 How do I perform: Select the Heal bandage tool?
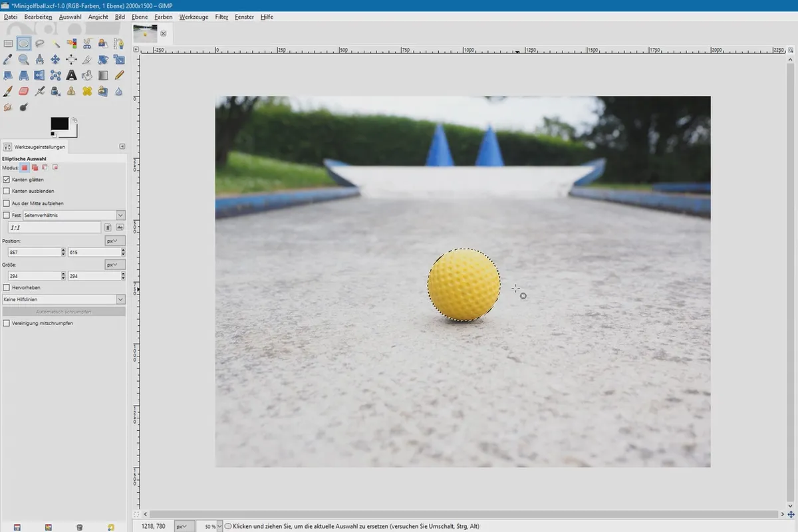click(x=87, y=91)
